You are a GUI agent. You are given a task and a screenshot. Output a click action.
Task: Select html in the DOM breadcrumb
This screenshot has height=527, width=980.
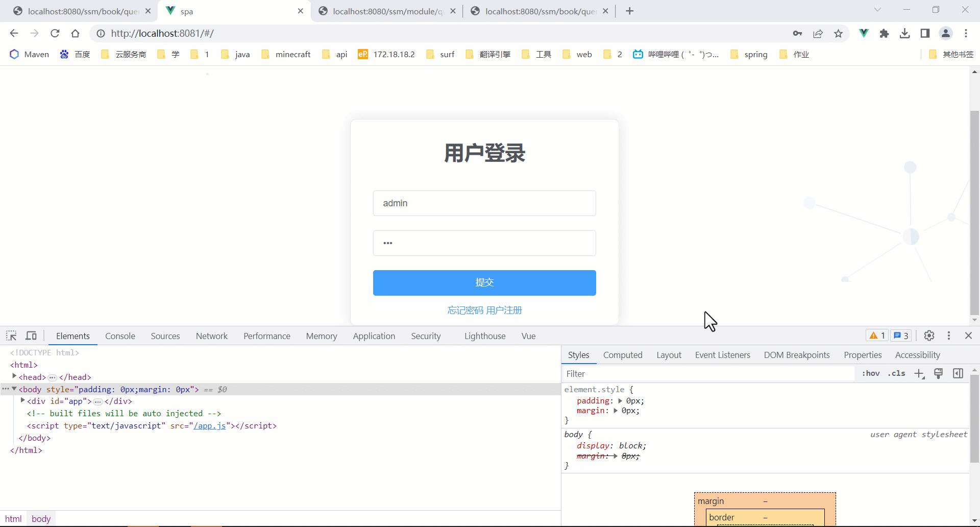click(x=13, y=519)
